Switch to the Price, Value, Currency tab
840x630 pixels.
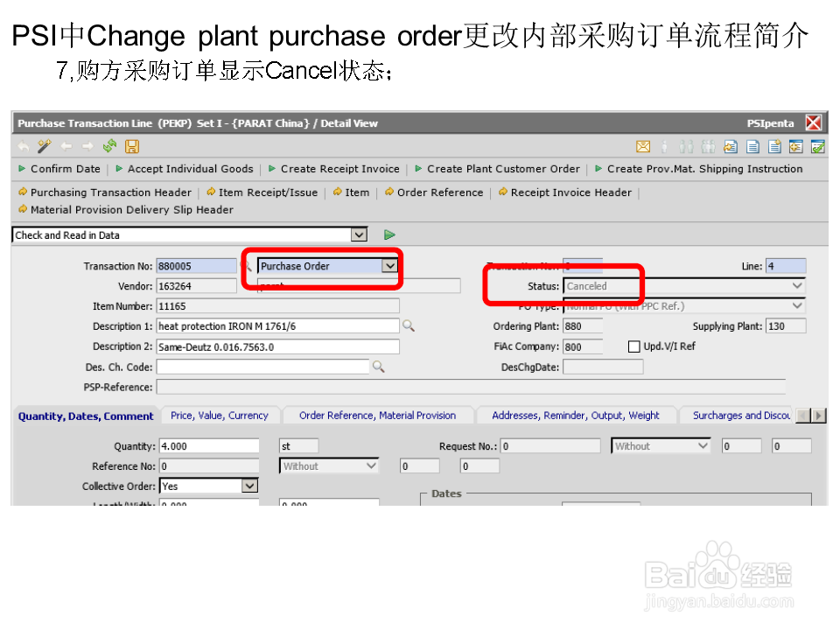220,415
